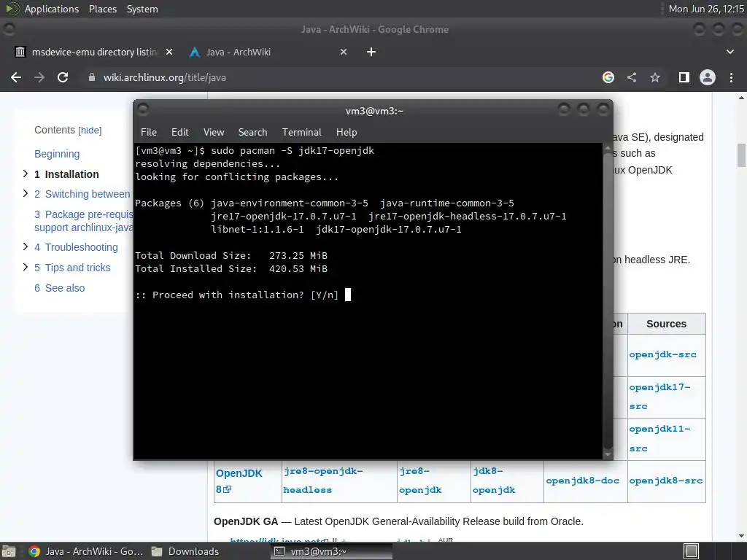Click the Chrome forward arrow
747x560 pixels.
pos(39,77)
